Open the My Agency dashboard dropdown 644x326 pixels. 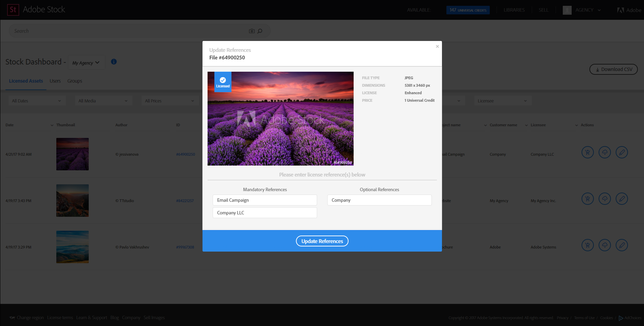[x=86, y=62]
